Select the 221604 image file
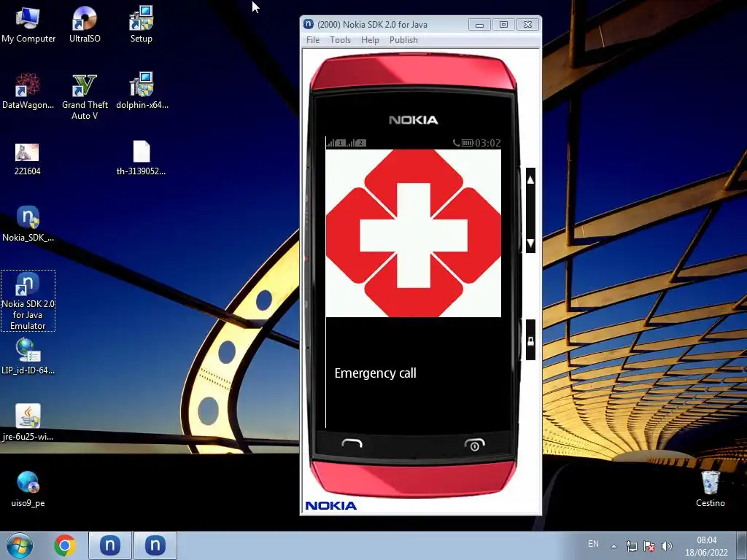Screen dimensions: 747x560 27,158
